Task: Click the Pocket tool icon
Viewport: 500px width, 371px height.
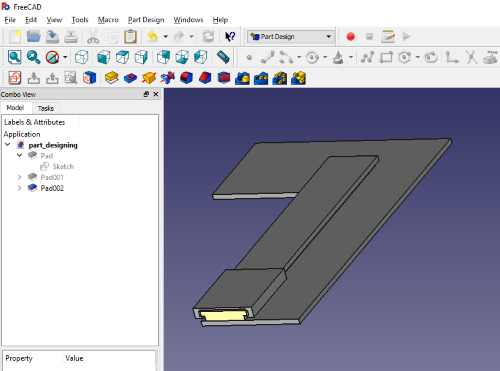Action: (x=130, y=78)
